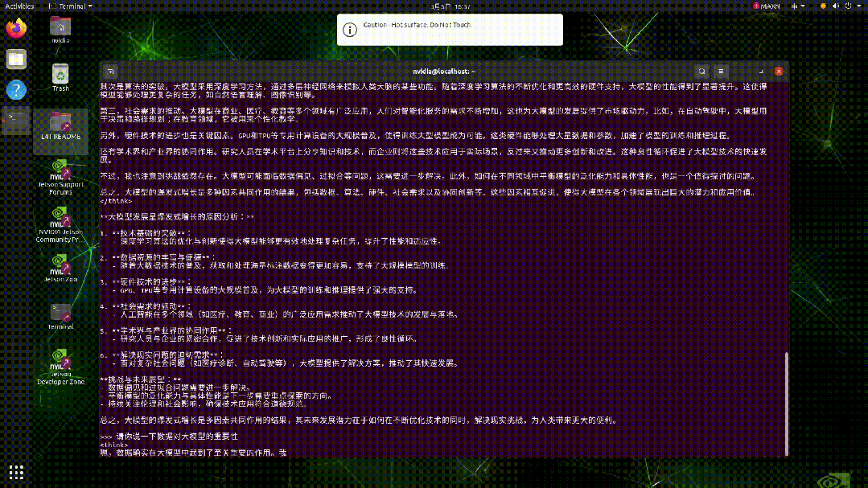Screen dimensions: 868x488
Task: Open the L4T README shortcut
Action: click(x=60, y=122)
